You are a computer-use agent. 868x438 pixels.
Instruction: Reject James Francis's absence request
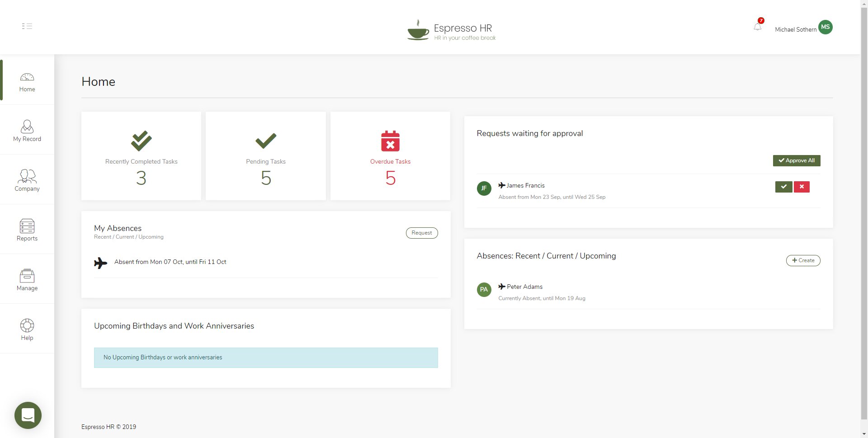[802, 187]
